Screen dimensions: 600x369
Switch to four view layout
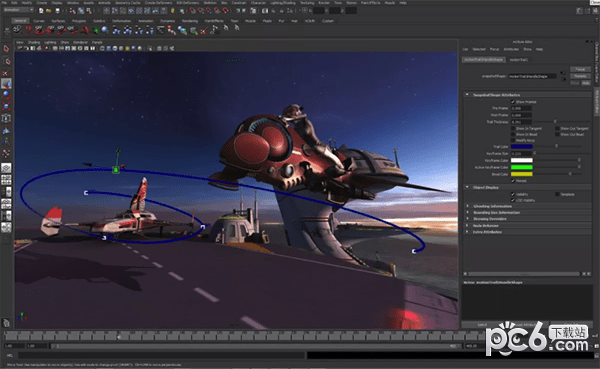coord(6,180)
